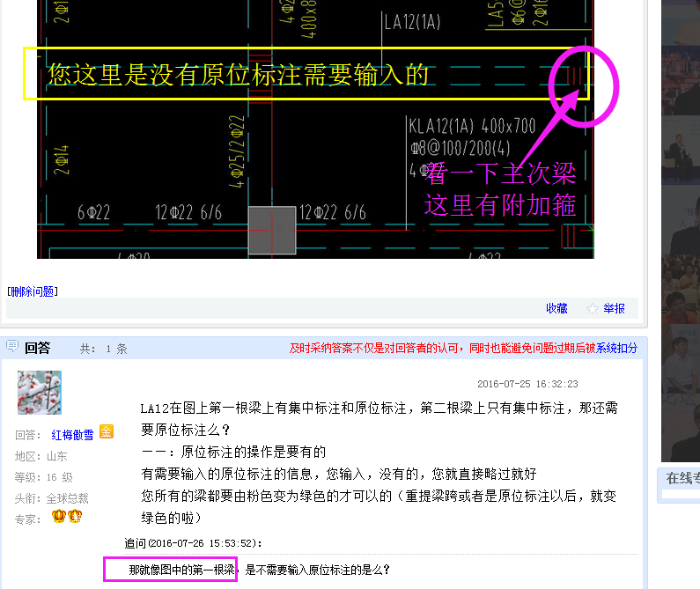The height and width of the screenshot is (589, 700).
Task: Click the answer timestamp 2016-07-25 16:32:23
Action: click(x=527, y=384)
